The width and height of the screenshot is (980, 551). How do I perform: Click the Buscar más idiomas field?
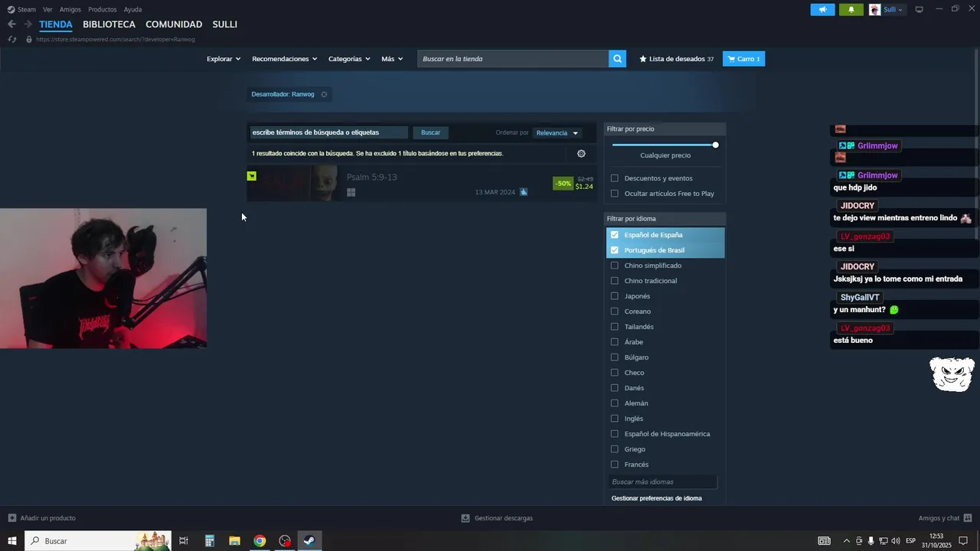[x=663, y=482]
